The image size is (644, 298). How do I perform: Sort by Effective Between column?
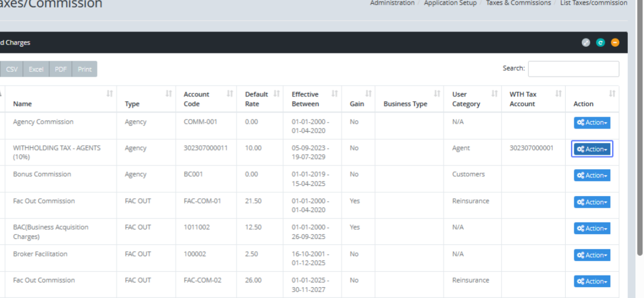coord(334,94)
